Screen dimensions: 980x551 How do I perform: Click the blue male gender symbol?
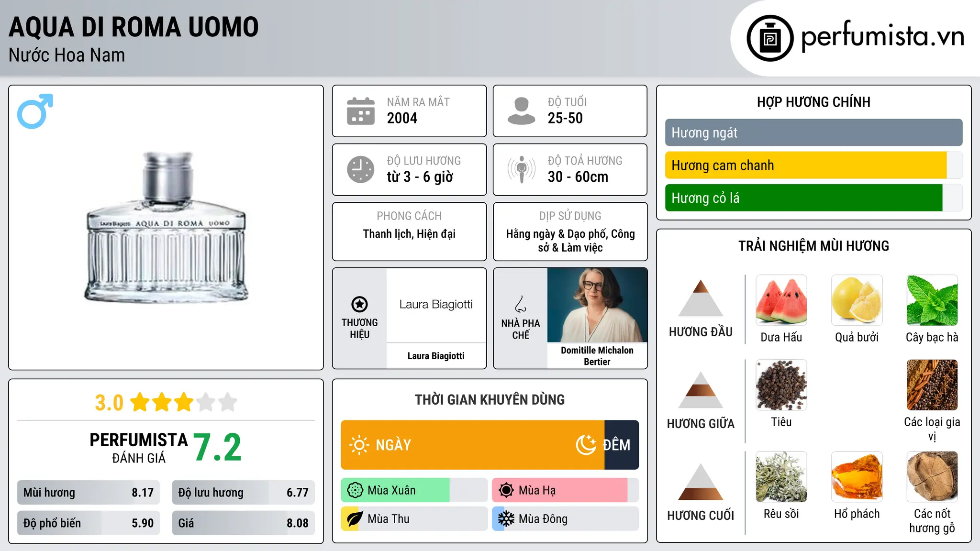35,111
